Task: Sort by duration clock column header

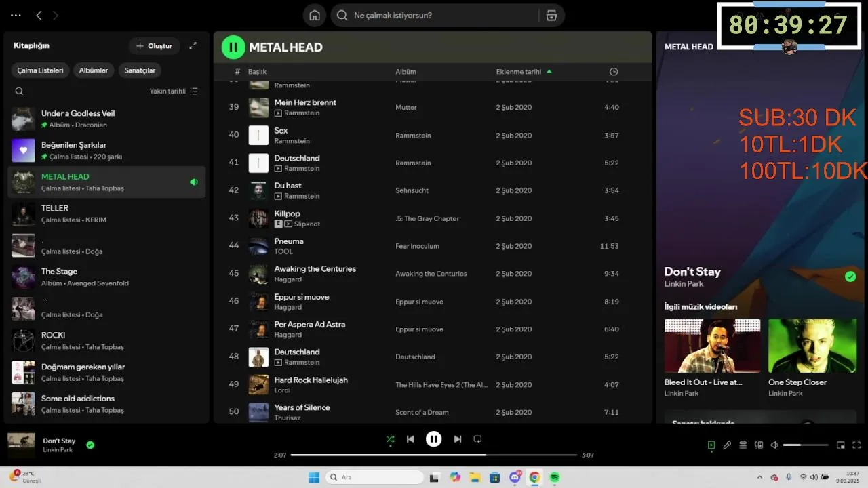Action: [614, 72]
